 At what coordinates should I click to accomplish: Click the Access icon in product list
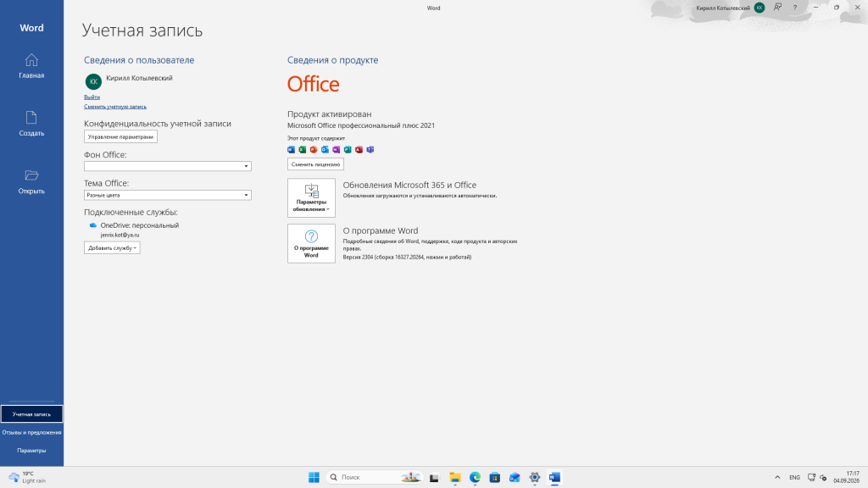click(x=359, y=150)
